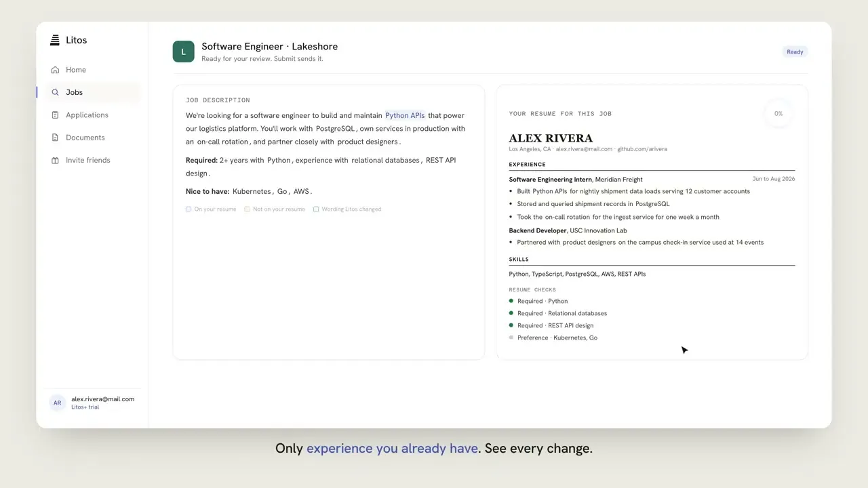Click the highlighted 'Python APIs' keyword in job description
The image size is (868, 488).
405,116
